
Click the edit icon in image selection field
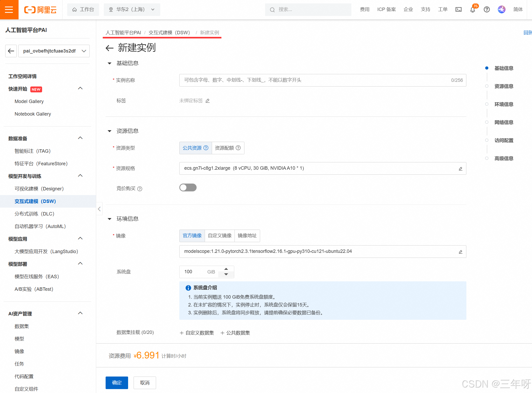point(460,252)
